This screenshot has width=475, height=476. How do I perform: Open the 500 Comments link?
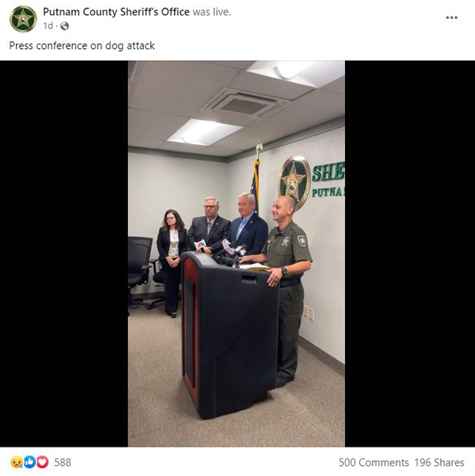tap(373, 462)
